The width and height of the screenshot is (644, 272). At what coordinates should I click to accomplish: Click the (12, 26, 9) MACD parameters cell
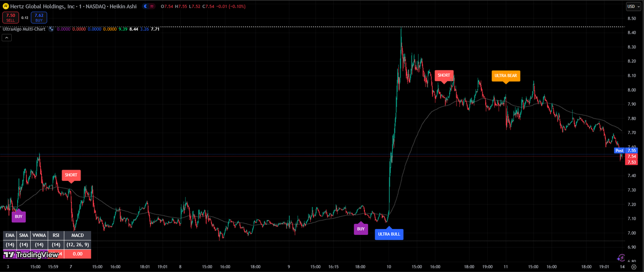[77, 244]
